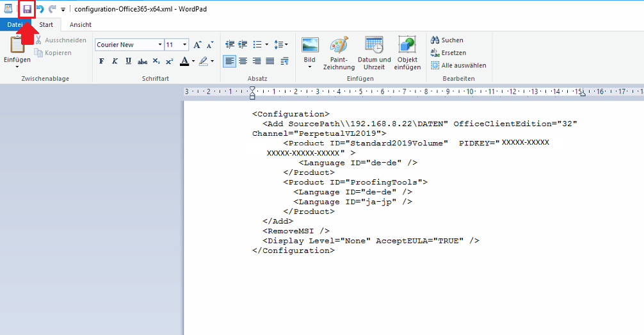Viewport: 644px width, 335px height.
Task: Decrease font size with shrink font icon
Action: 210,44
